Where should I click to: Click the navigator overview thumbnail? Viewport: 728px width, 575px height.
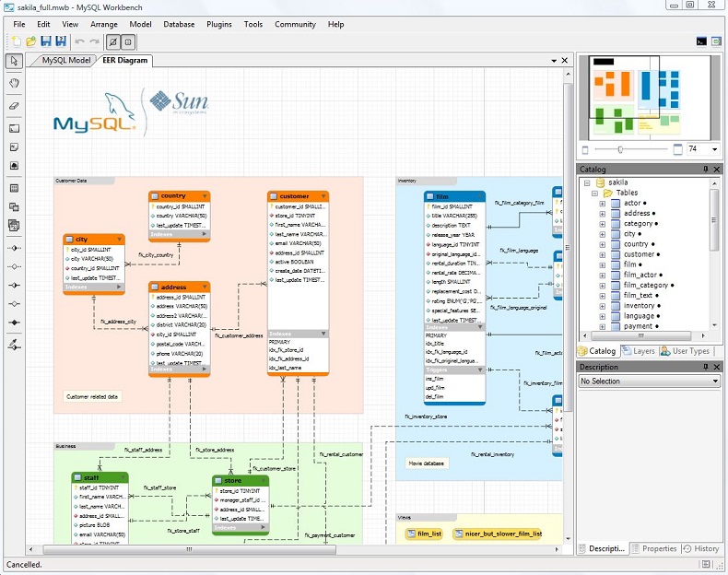coord(650,97)
